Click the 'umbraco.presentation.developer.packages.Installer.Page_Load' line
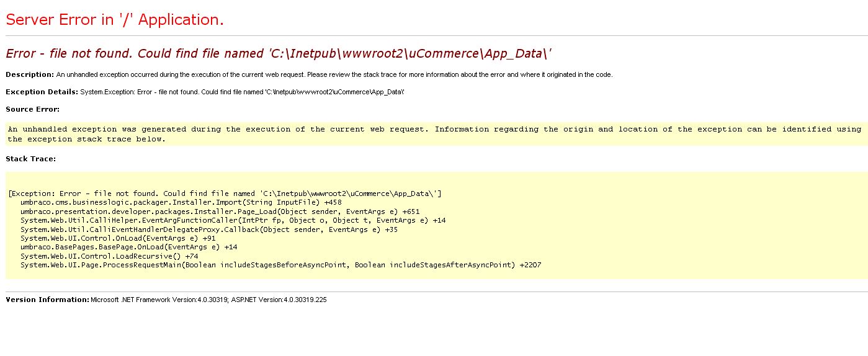The height and width of the screenshot is (356, 868). [220, 211]
